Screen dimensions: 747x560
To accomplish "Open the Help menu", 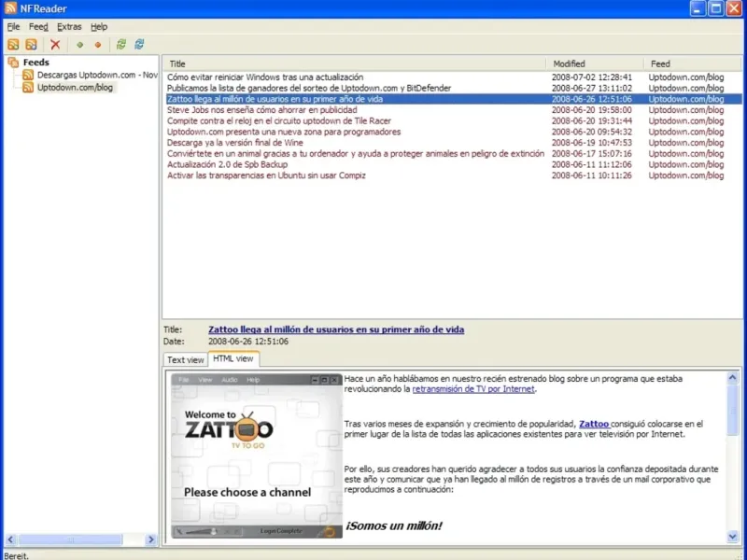I will click(99, 27).
